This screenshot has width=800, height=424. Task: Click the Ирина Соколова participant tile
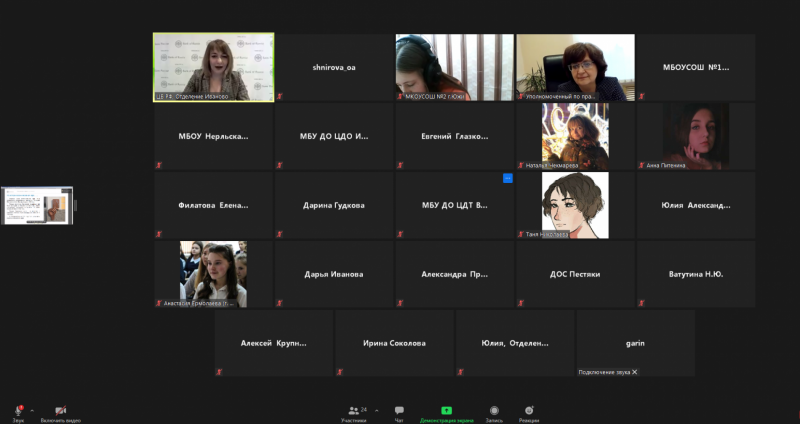(394, 343)
